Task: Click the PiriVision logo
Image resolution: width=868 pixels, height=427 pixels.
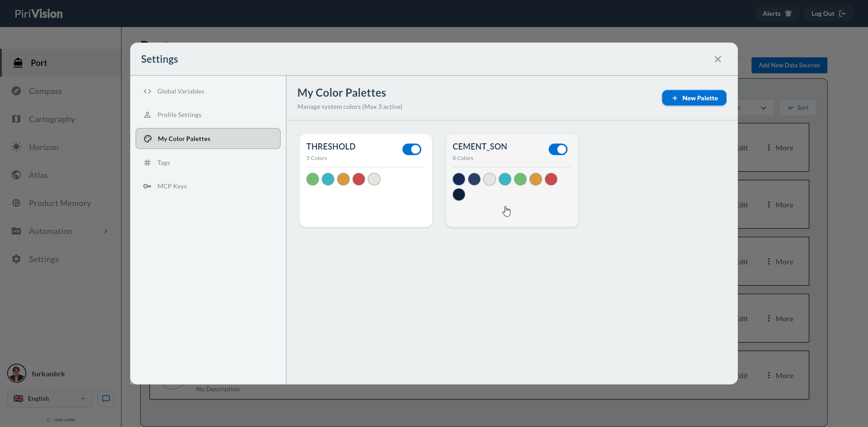Action: tap(39, 14)
